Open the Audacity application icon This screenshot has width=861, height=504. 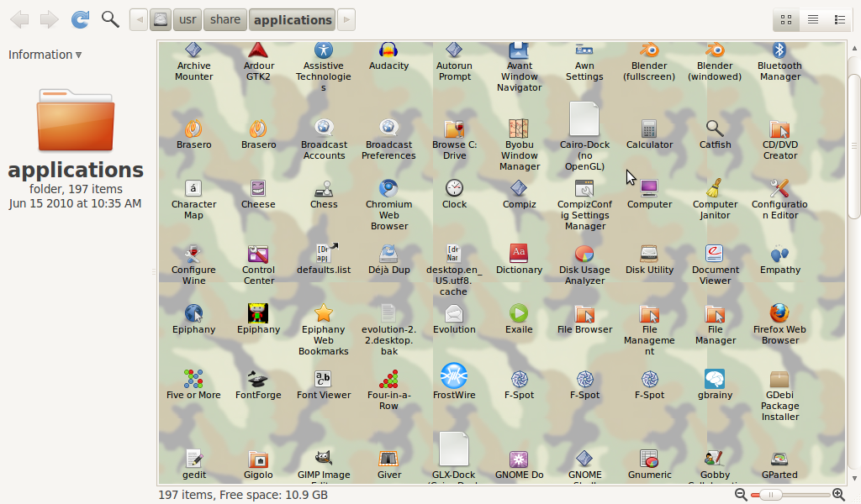[x=388, y=50]
